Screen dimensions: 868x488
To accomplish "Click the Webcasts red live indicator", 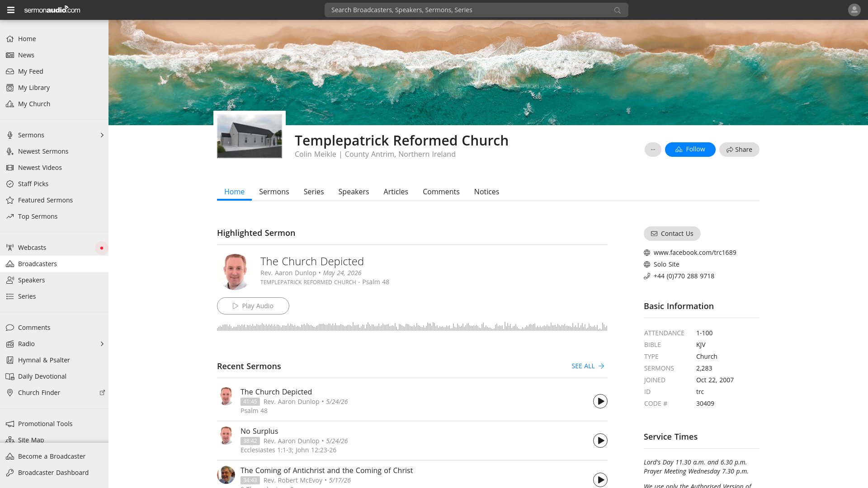I will 102,248.
